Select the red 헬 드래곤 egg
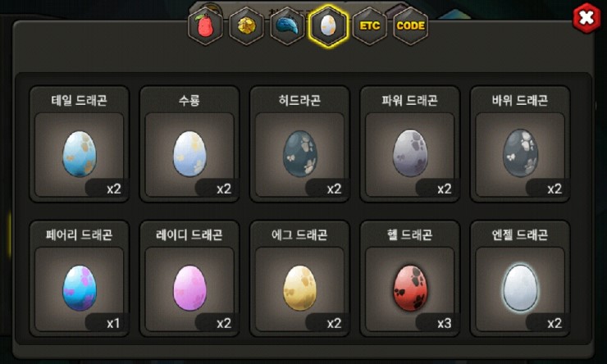The width and height of the screenshot is (607, 364). [x=410, y=288]
